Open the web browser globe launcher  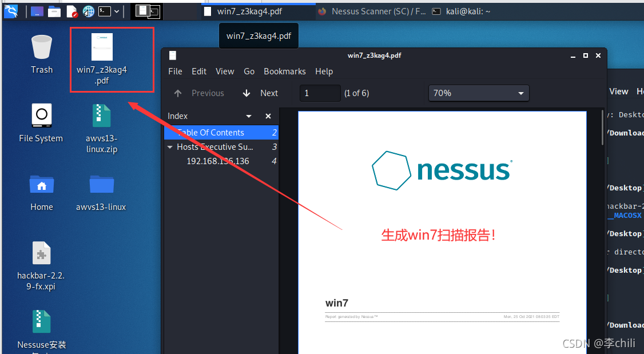88,11
